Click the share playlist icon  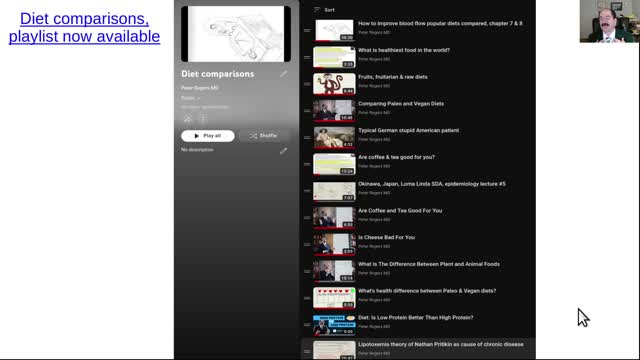click(x=188, y=119)
